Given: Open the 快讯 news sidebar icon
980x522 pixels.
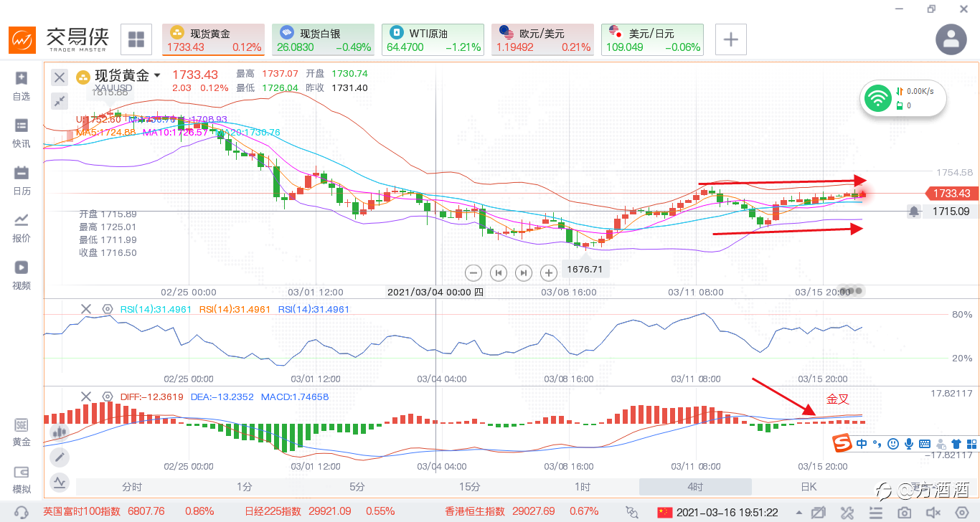Looking at the screenshot, I should (22, 133).
